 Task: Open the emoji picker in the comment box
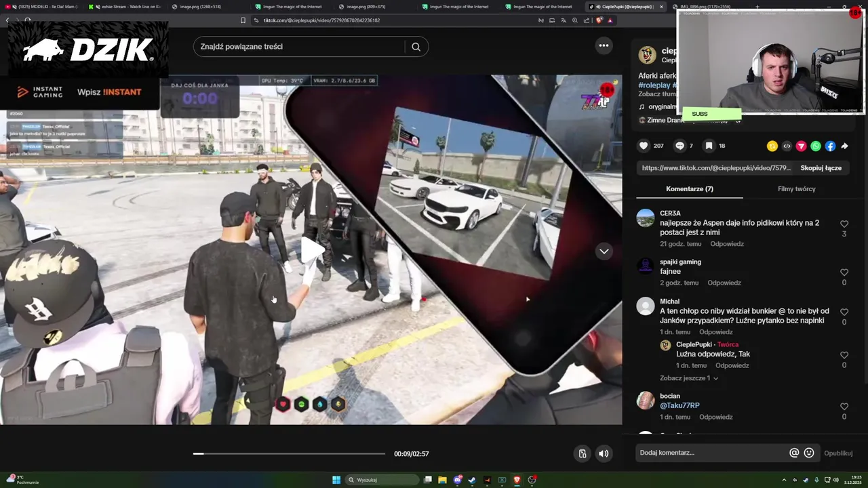tap(809, 453)
